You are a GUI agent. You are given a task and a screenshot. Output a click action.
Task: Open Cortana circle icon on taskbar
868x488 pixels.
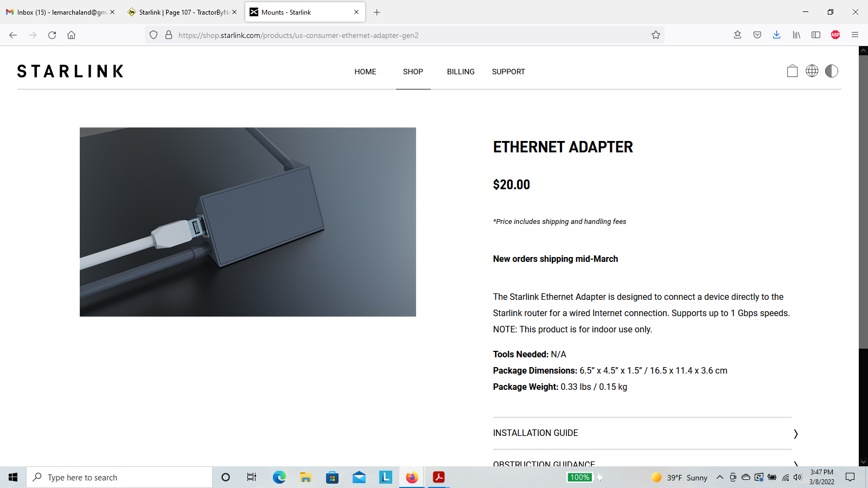click(226, 477)
